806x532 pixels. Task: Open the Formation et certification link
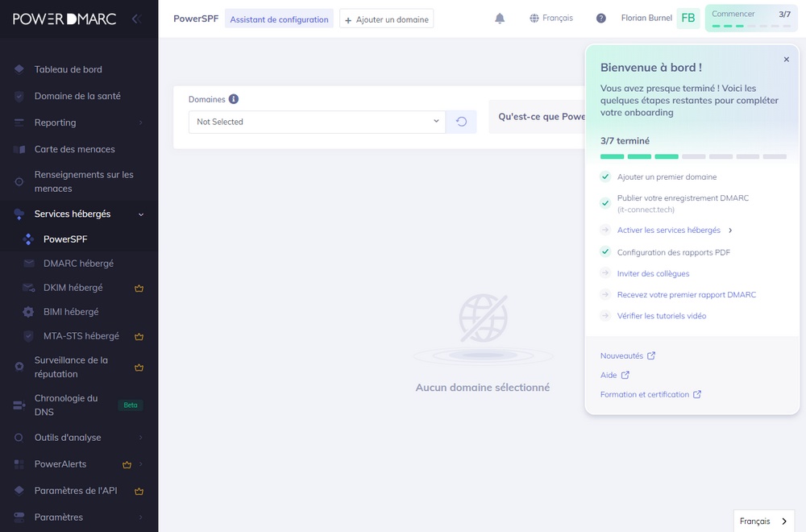645,394
